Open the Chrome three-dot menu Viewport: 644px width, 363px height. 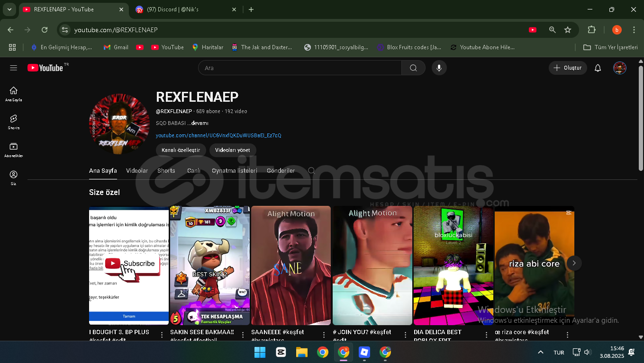coord(634,29)
